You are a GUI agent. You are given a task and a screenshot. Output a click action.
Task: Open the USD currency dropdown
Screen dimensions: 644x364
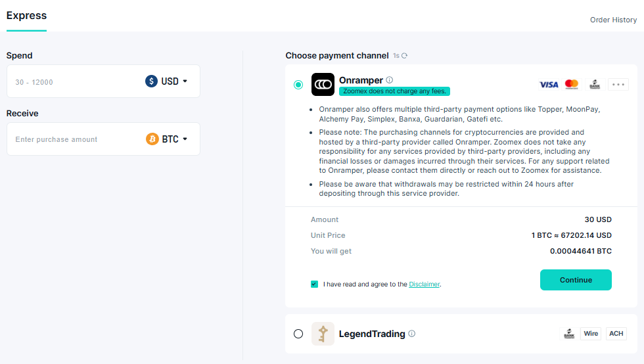[x=166, y=81]
